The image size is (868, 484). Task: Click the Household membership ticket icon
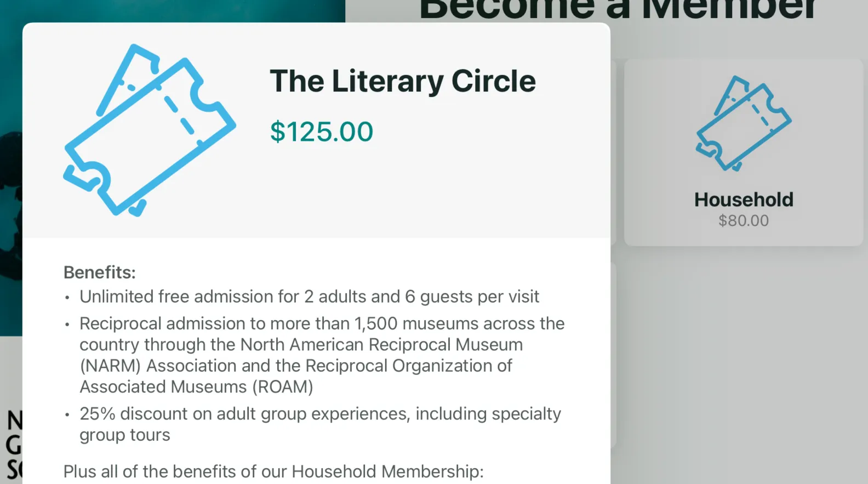[x=743, y=124]
